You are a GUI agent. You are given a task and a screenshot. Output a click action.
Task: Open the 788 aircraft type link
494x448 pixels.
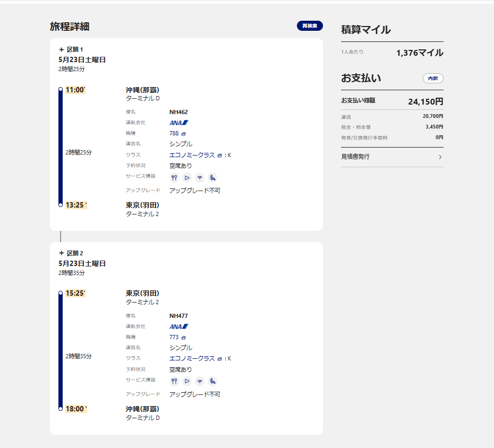pyautogui.click(x=177, y=134)
